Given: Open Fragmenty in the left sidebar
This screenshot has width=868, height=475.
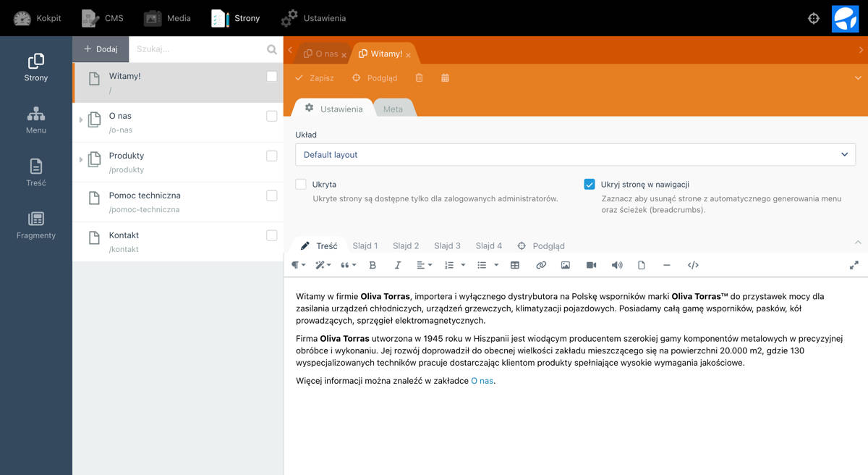Looking at the screenshot, I should click(x=36, y=225).
